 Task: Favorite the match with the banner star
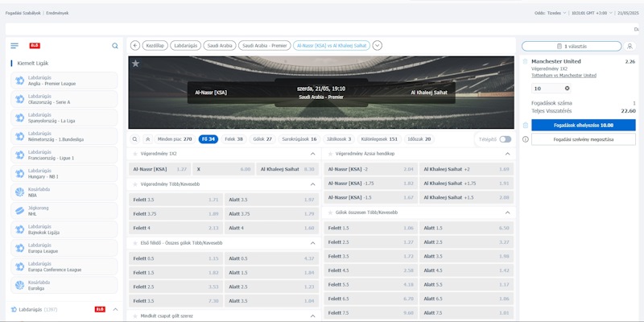tap(135, 64)
